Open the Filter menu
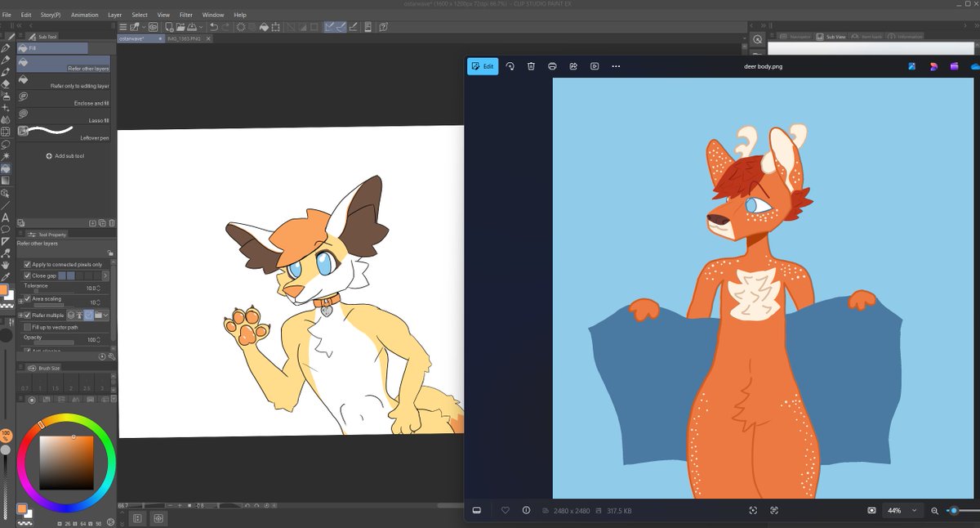This screenshot has height=528, width=980. pyautogui.click(x=186, y=15)
